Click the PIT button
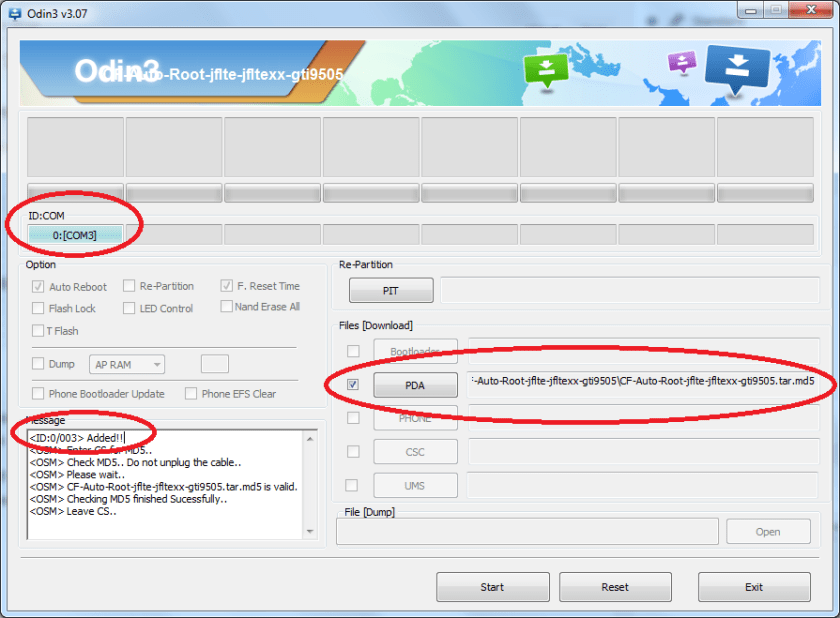The height and width of the screenshot is (618, 840). tap(391, 291)
